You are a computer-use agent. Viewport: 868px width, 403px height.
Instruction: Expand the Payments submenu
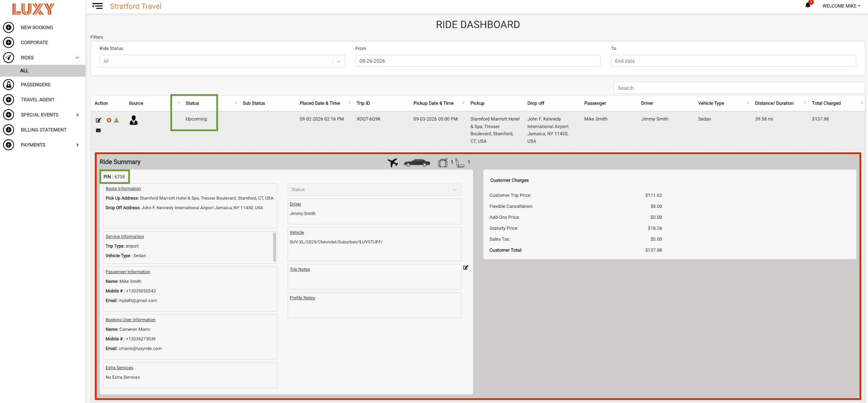pyautogui.click(x=78, y=145)
